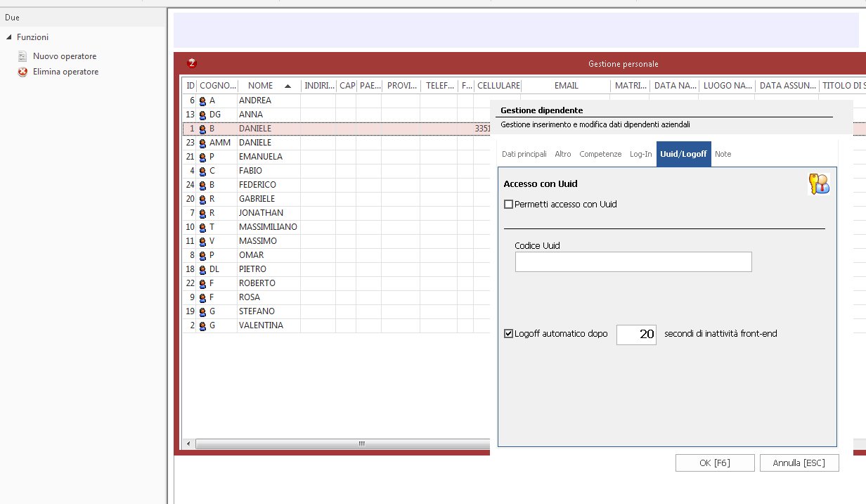Click the ID cell 18
866x504 pixels.
pos(190,269)
